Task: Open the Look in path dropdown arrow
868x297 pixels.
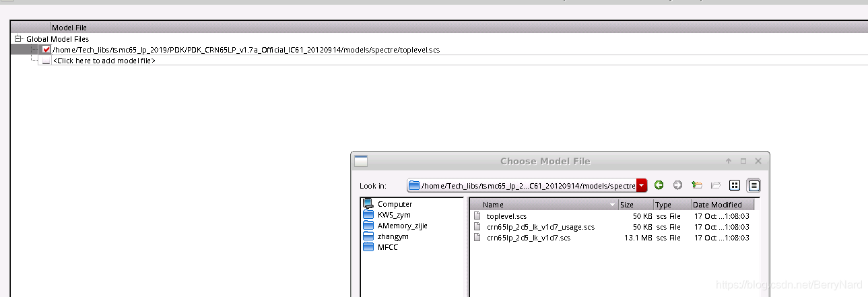Action: (x=642, y=185)
